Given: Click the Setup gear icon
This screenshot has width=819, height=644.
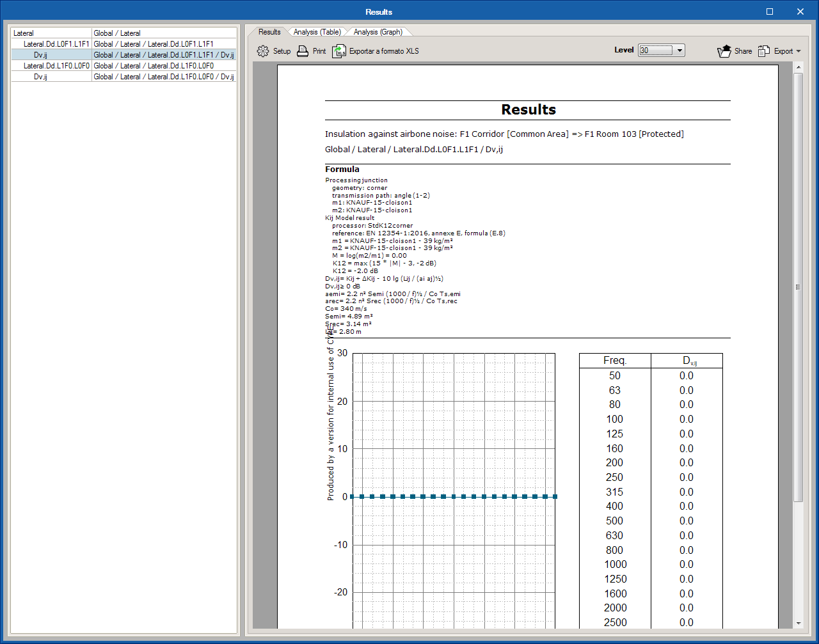Looking at the screenshot, I should point(263,51).
